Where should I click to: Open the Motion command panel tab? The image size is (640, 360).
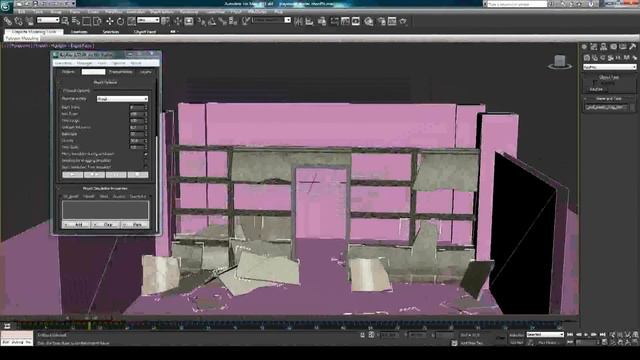point(613,47)
